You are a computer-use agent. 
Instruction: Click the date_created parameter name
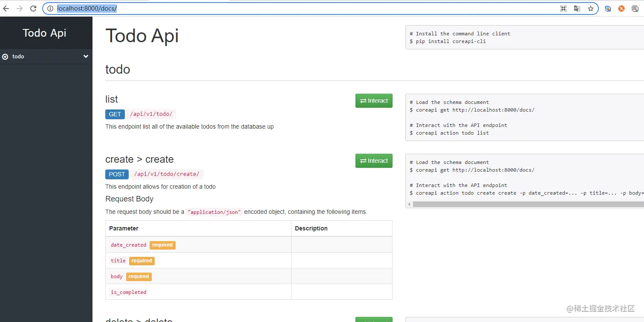click(x=128, y=245)
